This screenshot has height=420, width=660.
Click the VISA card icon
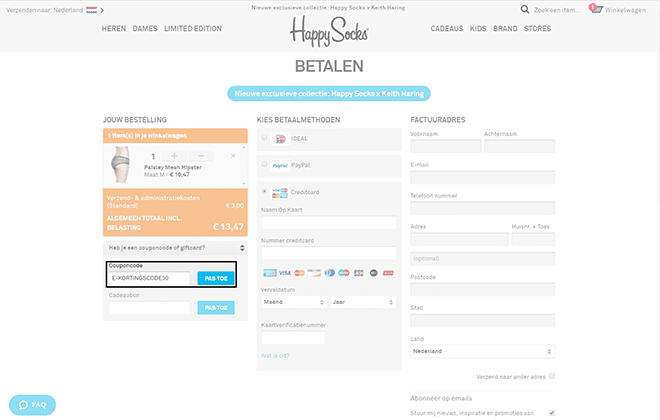click(285, 273)
